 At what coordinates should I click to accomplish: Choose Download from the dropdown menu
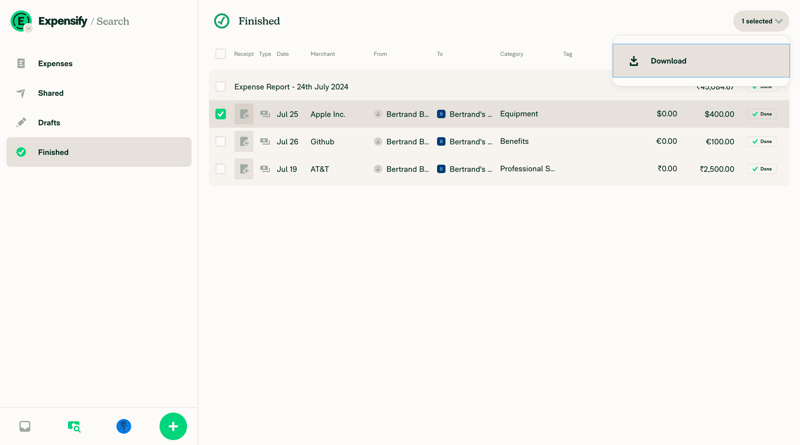pos(701,61)
